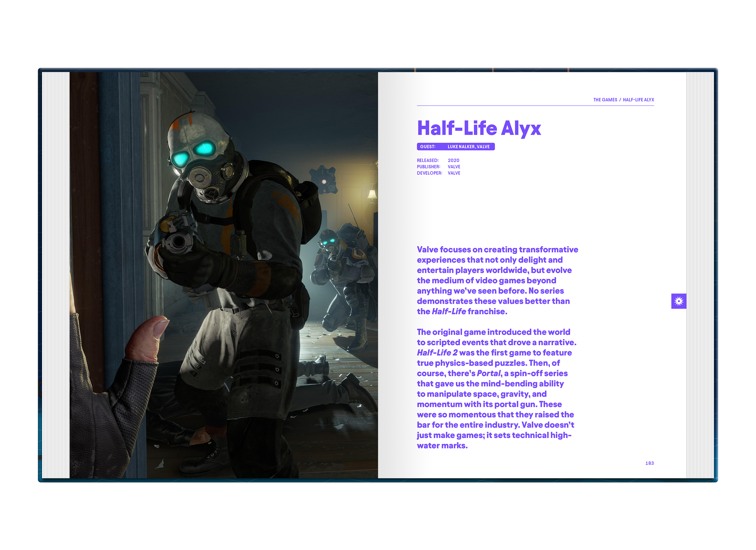Viewport: 756px width, 550px height.
Task: Click the Combine soldier artwork on left page
Action: 223,275
